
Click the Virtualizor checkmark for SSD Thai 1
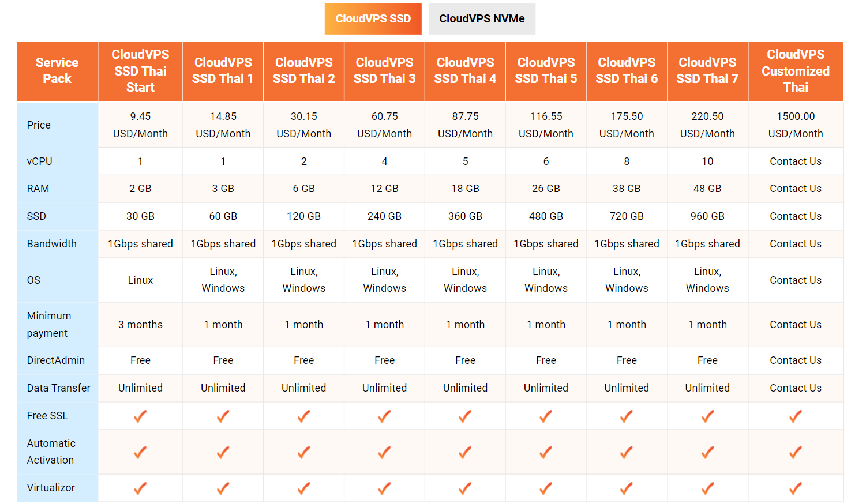tap(223, 487)
